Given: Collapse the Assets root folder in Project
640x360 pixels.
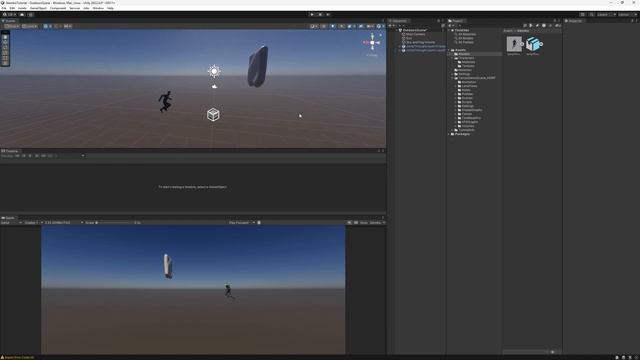Looking at the screenshot, I should pos(450,50).
